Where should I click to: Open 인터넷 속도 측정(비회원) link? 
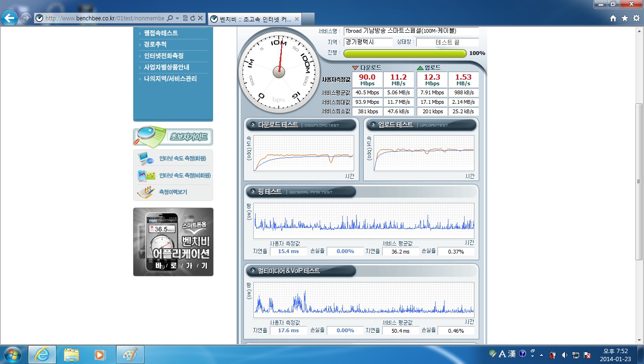pos(185,175)
